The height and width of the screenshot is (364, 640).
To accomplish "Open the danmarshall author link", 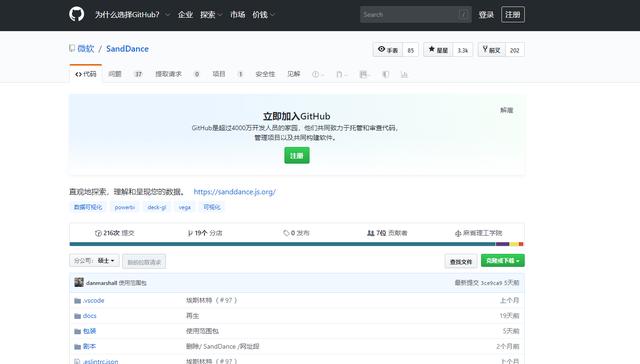I will click(101, 283).
